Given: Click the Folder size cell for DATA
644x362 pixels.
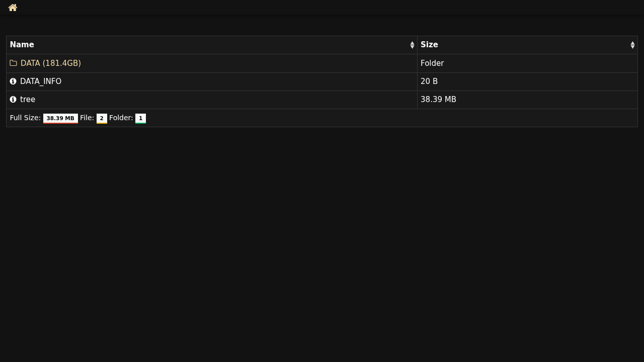Looking at the screenshot, I should coord(432,63).
